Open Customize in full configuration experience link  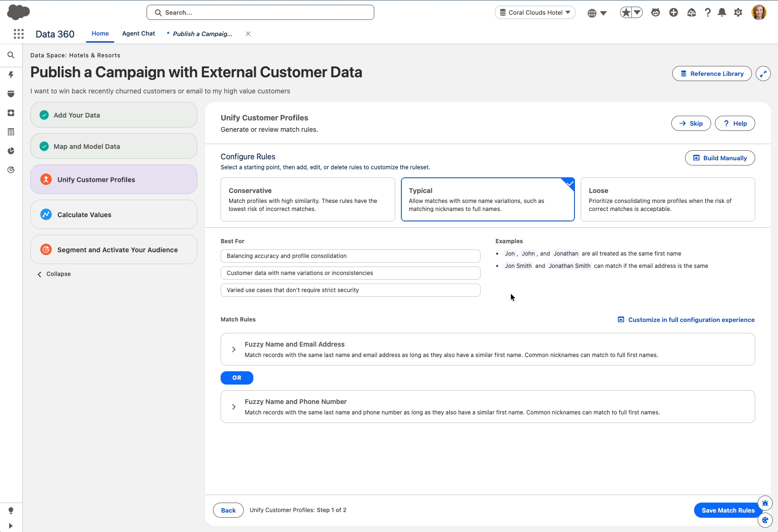point(686,320)
